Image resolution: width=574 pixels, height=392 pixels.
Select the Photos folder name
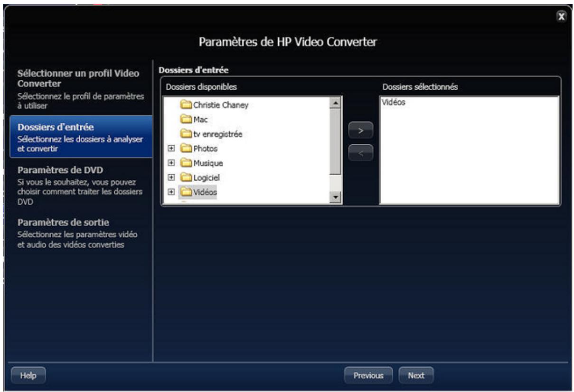[x=205, y=149]
